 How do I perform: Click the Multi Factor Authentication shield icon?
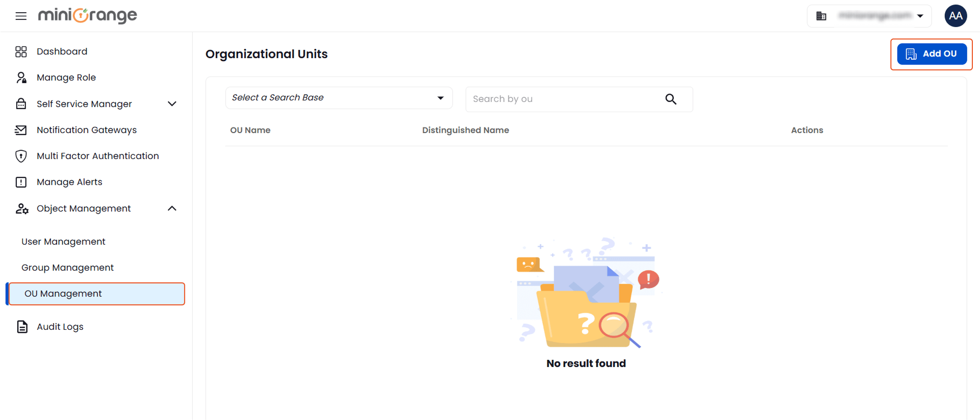click(x=21, y=156)
